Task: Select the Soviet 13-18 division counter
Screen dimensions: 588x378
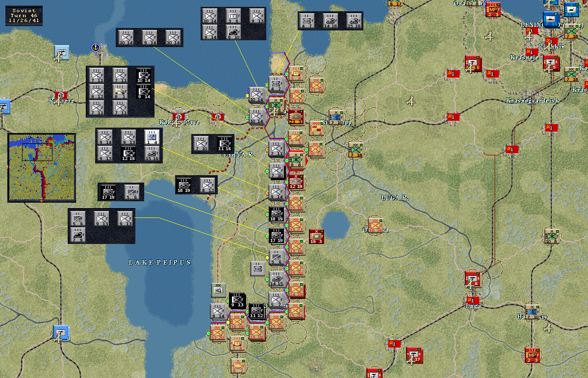Action: click(296, 246)
